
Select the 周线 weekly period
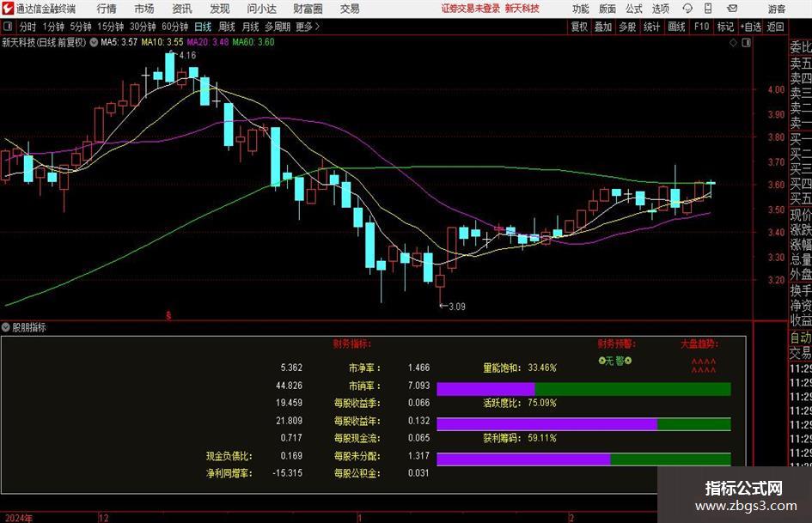pyautogui.click(x=227, y=27)
